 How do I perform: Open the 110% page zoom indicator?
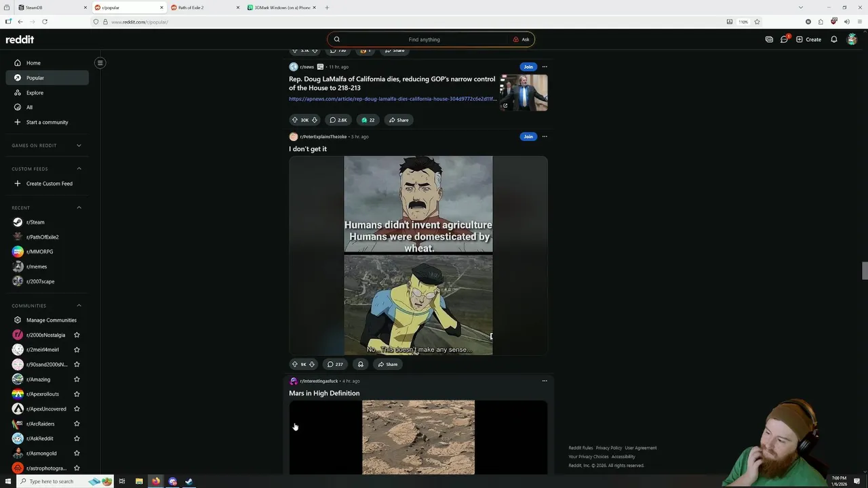(743, 22)
